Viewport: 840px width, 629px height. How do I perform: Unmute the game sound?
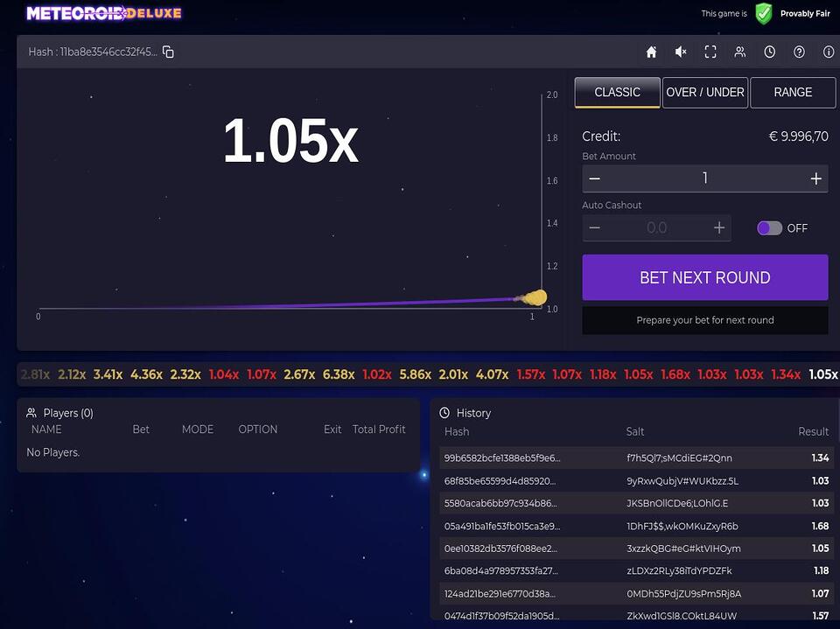681,52
